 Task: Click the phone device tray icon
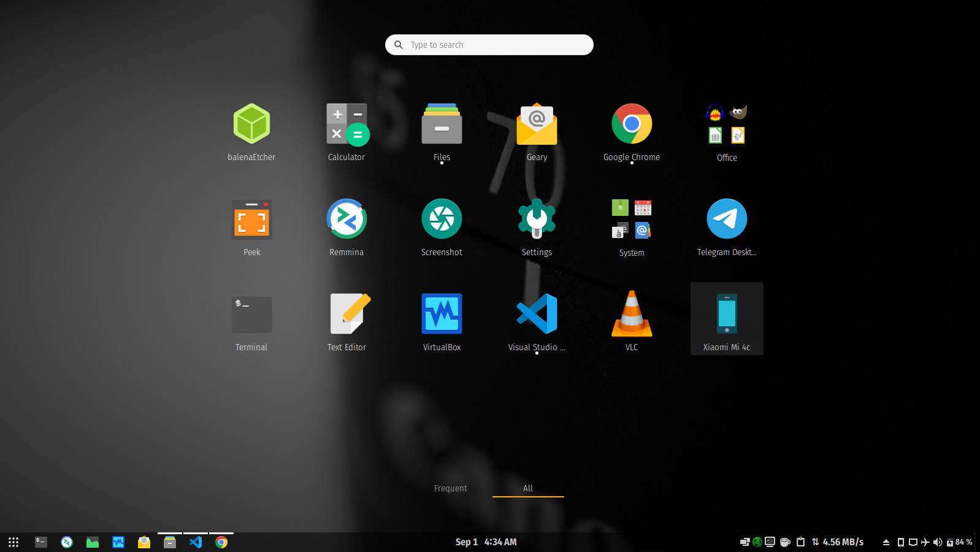(900, 542)
